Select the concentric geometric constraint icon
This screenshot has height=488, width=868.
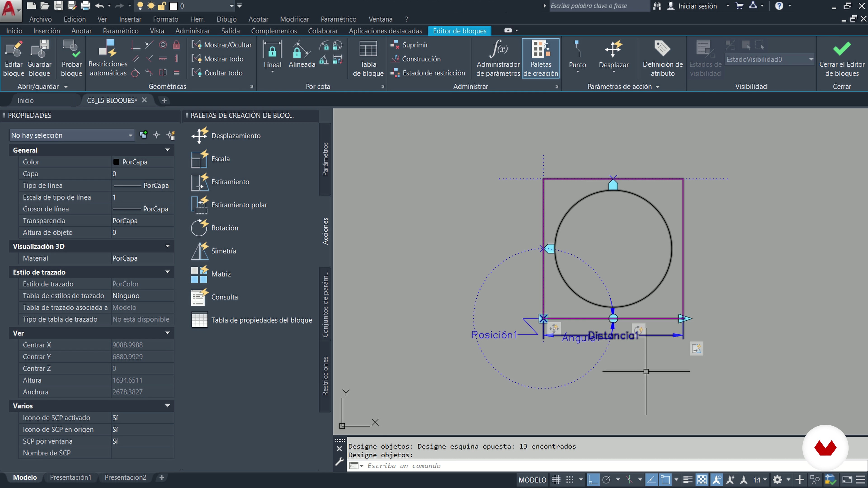163,45
